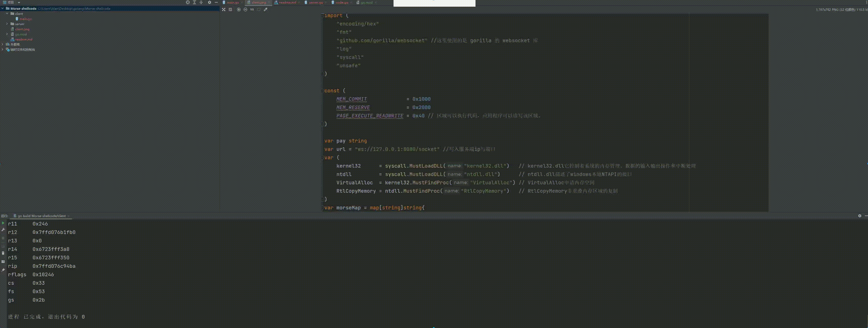868x328 pixels.
Task: Open project tool window settings gear
Action: [209, 2]
